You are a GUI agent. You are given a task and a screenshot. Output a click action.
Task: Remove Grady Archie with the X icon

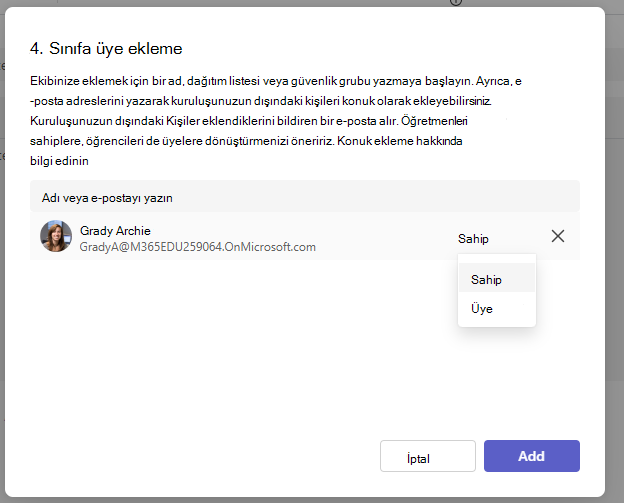click(x=558, y=236)
